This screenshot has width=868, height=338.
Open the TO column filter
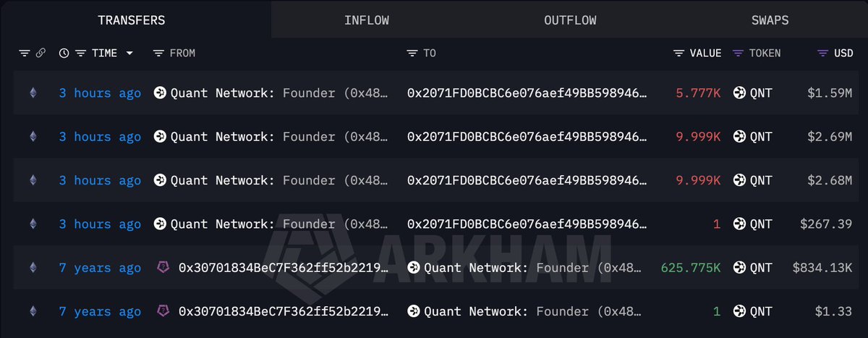pyautogui.click(x=412, y=54)
